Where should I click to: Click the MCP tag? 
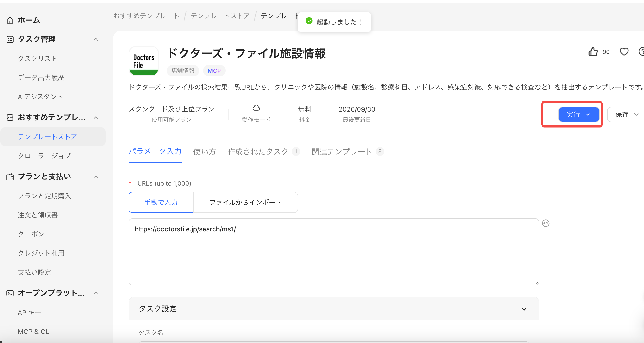coord(214,71)
